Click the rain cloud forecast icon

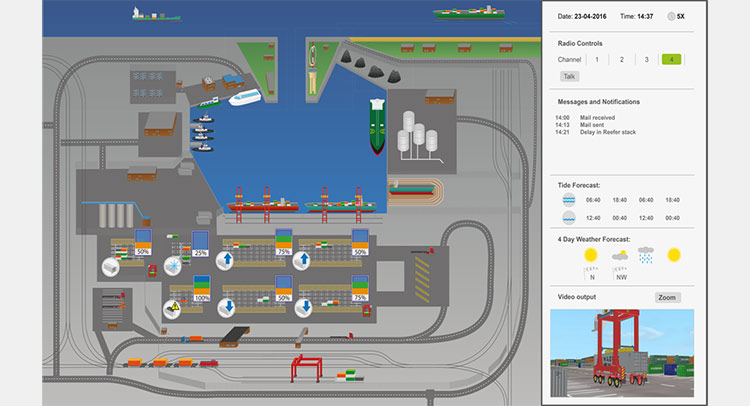coord(646,254)
